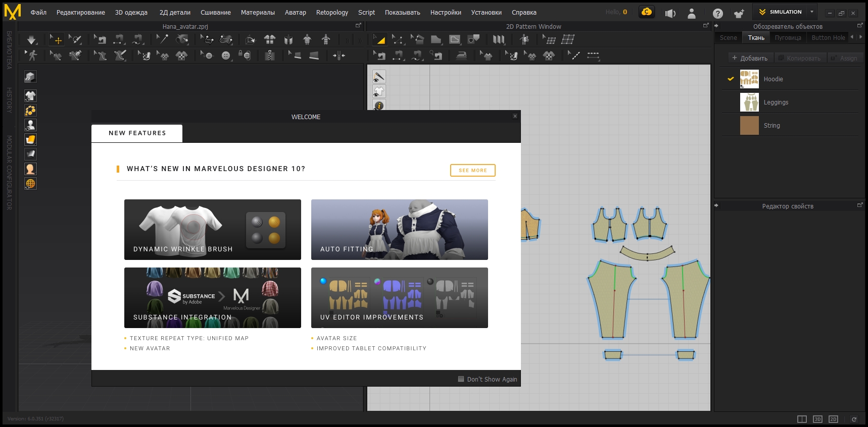Toggle the Show Garment shirt icon
868x427 pixels.
pos(30,95)
